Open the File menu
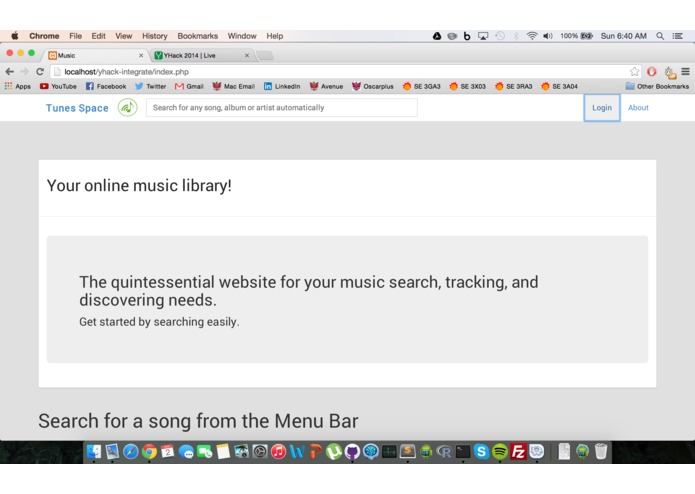 [x=75, y=36]
